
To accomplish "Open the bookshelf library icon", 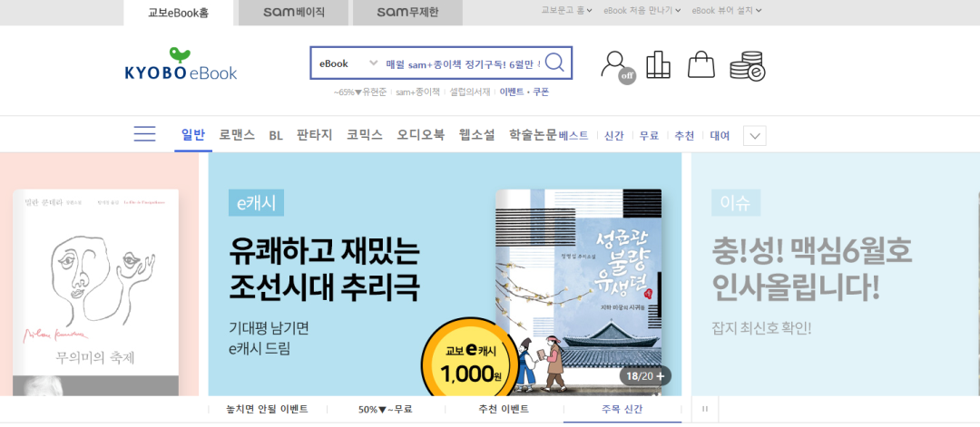I will [x=658, y=65].
